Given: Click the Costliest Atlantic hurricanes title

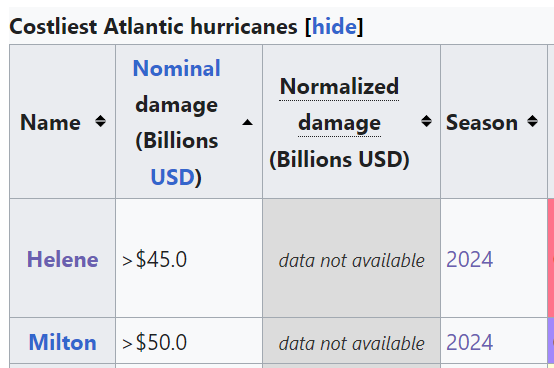Looking at the screenshot, I should (x=153, y=26).
